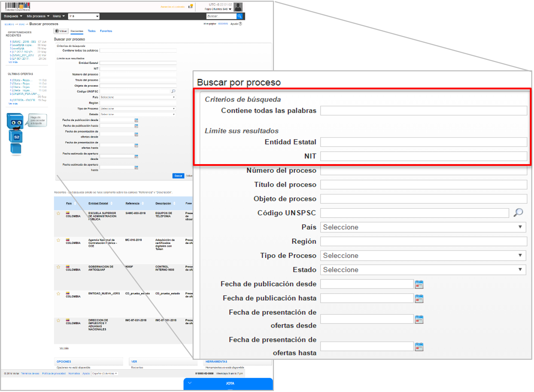This screenshot has height=392, width=534.
Task: Click the blue S2 help robot mascot
Action: [x=16, y=133]
